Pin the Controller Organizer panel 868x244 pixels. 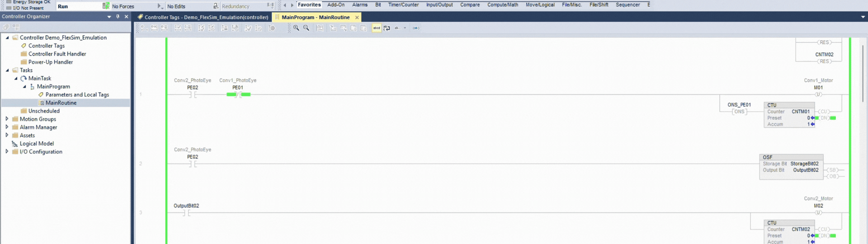[118, 17]
